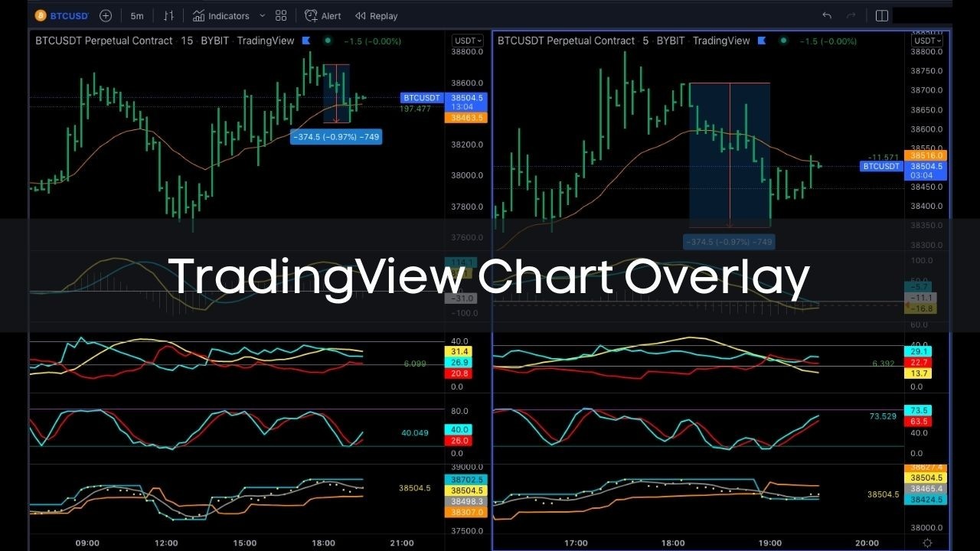Click the 38750.0 price scale label
The image size is (980, 551).
927,70
